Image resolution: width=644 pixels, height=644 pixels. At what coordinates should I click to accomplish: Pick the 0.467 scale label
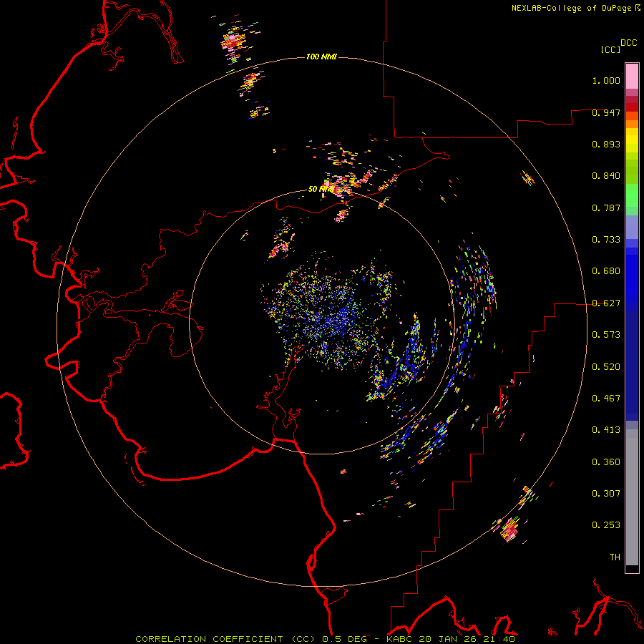pos(606,398)
